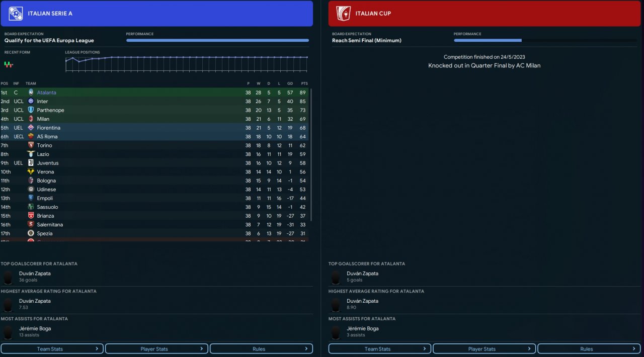Open Italian Cup Rules page
644x357 pixels.
click(589, 349)
